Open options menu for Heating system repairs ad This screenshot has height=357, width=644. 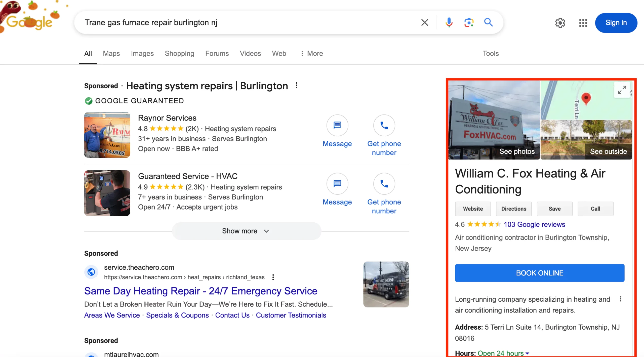click(x=297, y=86)
